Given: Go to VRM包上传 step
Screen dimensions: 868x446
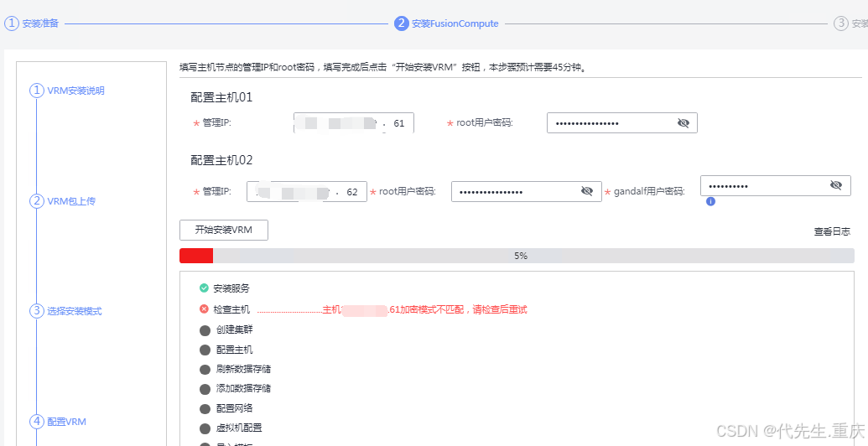Looking at the screenshot, I should point(71,201).
